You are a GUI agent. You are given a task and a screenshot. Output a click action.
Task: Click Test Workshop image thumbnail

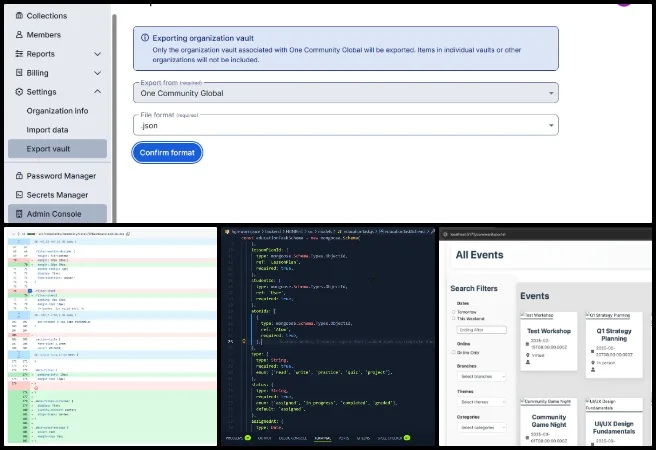tap(537, 315)
